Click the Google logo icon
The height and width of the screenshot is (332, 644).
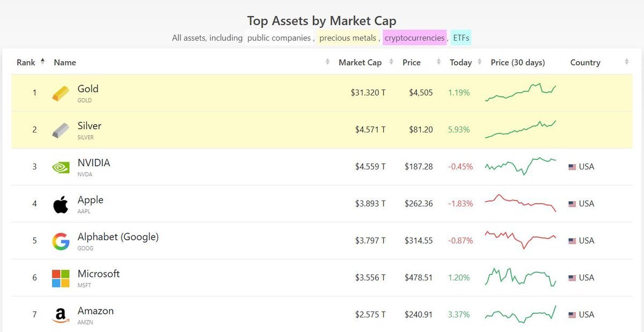61,241
